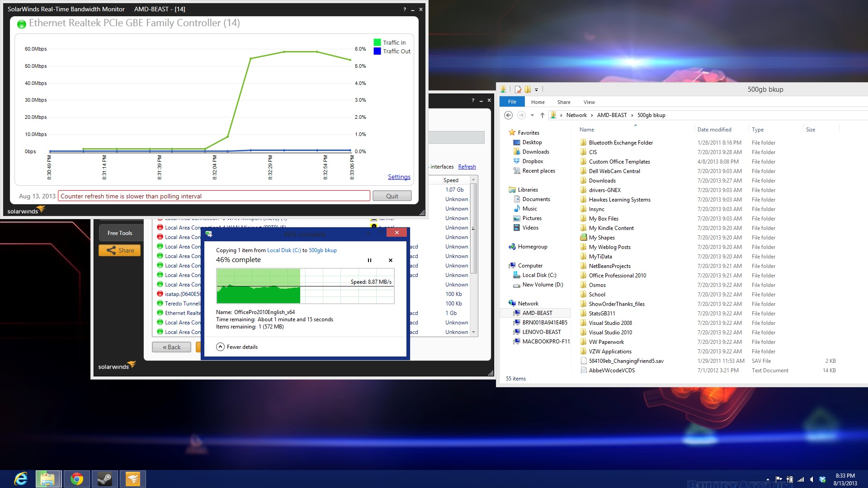Open Local Disk (C:) source link
This screenshot has width=868, height=488.
click(284, 250)
